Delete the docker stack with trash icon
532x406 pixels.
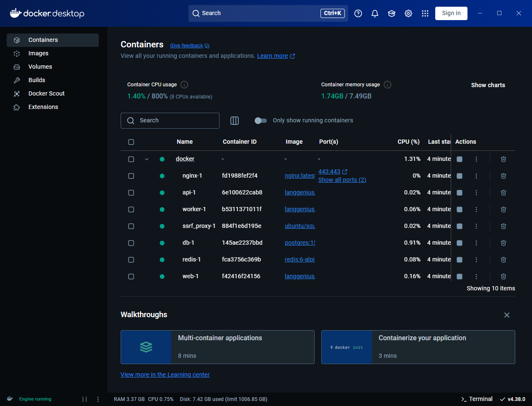(504, 159)
